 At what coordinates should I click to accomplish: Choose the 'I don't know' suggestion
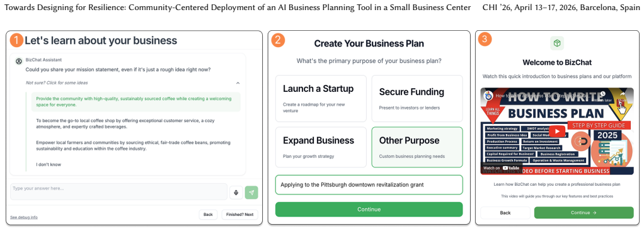pyautogui.click(x=49, y=164)
